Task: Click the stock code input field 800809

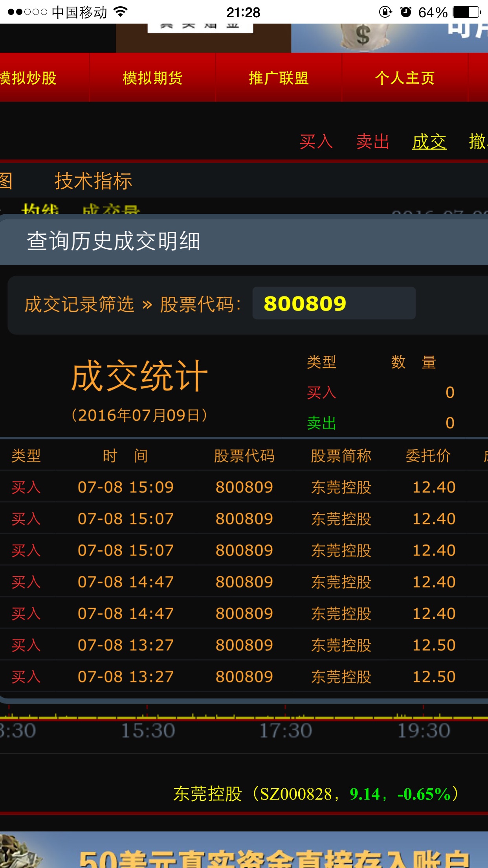Action: pos(334,303)
